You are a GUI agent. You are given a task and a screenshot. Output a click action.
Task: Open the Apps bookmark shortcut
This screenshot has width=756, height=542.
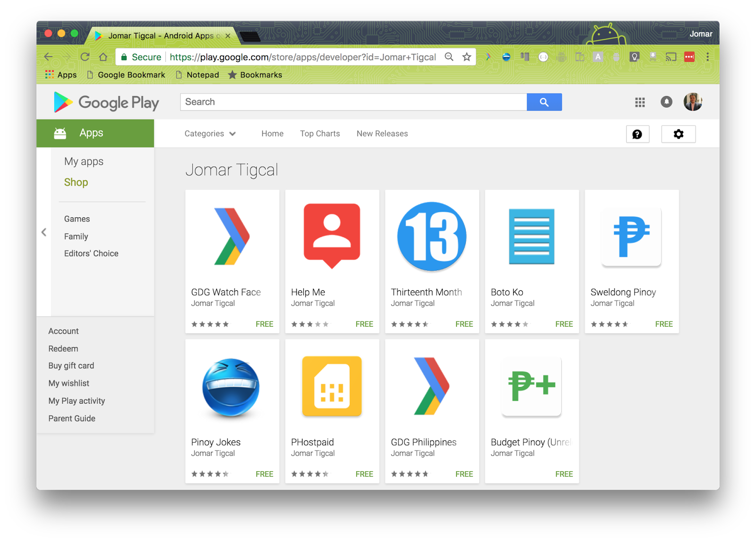pos(61,75)
